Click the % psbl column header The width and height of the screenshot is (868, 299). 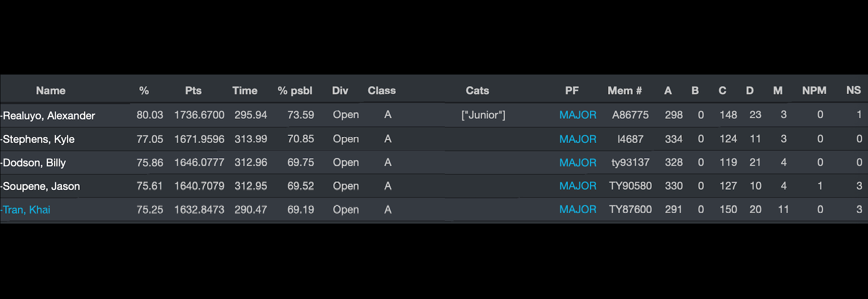tap(295, 91)
